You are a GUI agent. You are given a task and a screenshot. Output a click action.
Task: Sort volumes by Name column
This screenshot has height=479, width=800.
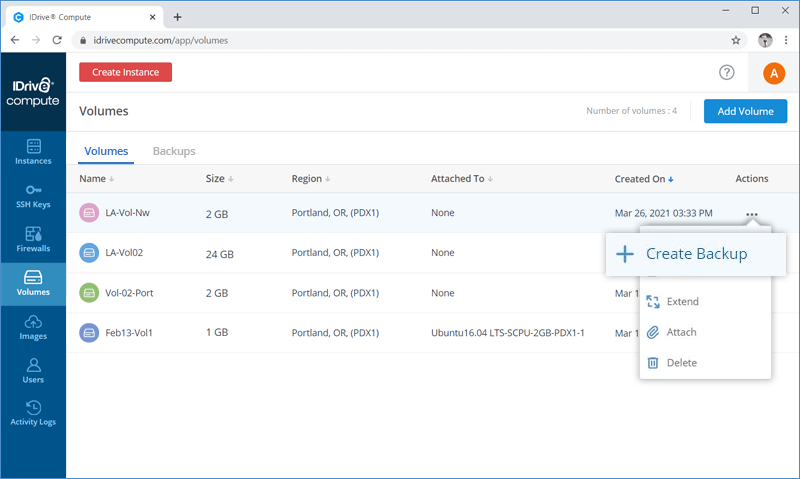[96, 179]
